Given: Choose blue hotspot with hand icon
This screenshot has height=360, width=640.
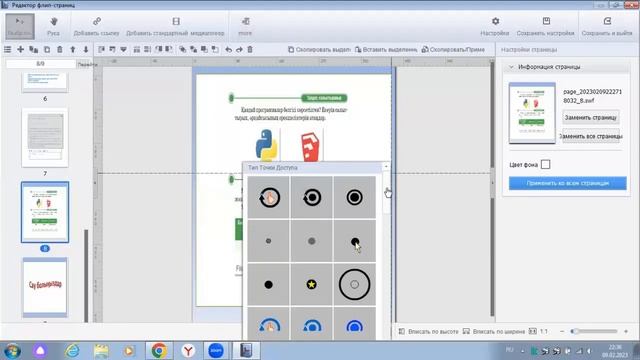Looking at the screenshot, I should point(269,324).
